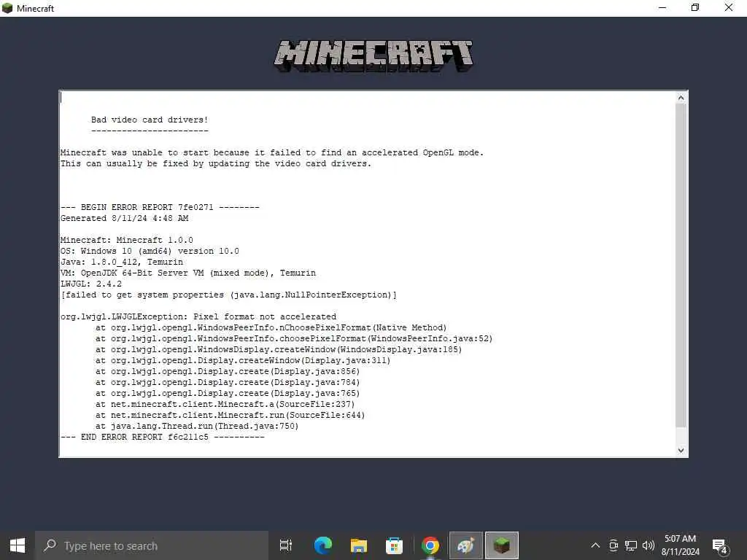The image size is (747, 560).
Task: Click the 'Generated 8/11/24 4:48 AM' line
Action: [x=124, y=219]
